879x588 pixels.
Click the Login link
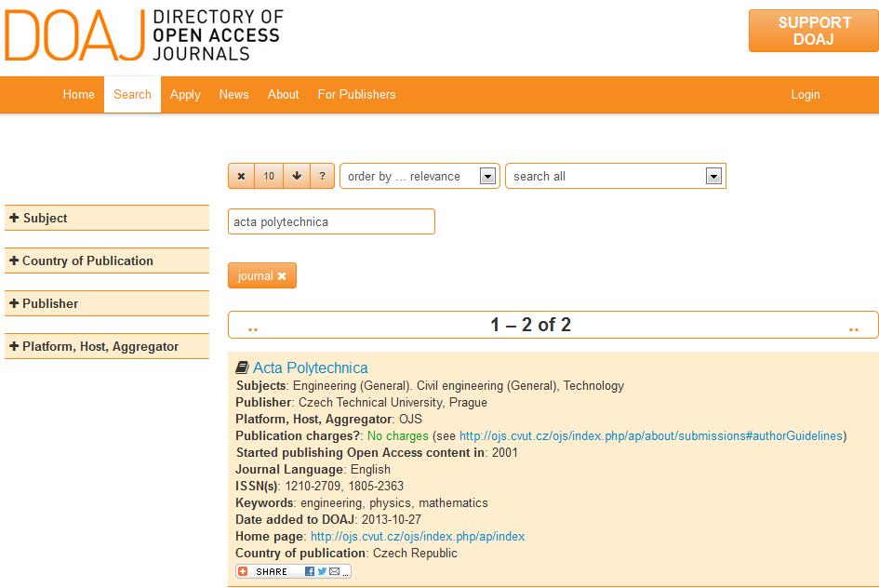coord(805,94)
